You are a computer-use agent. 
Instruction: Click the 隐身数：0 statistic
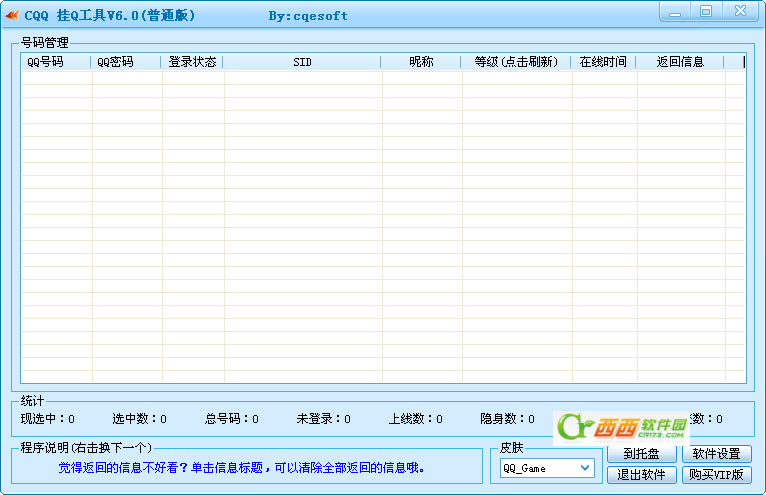click(508, 419)
